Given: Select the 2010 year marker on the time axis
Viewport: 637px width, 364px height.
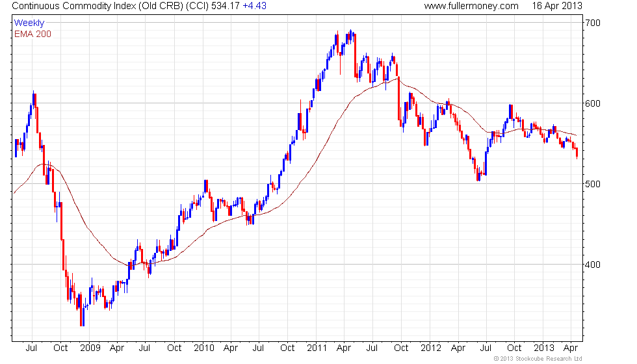Looking at the screenshot, I should point(204,348).
